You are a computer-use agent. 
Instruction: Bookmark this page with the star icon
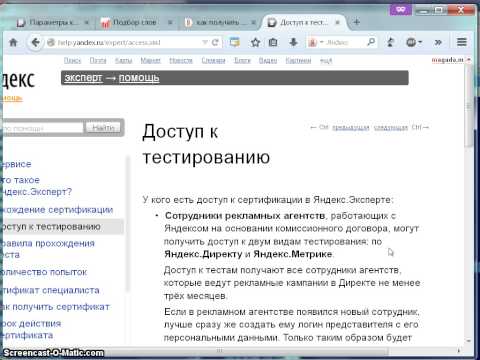pyautogui.click(x=255, y=42)
